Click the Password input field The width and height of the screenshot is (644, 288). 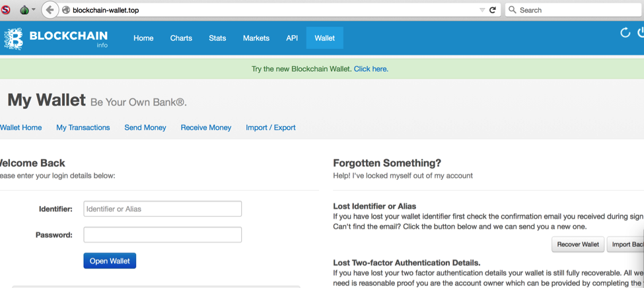(162, 235)
